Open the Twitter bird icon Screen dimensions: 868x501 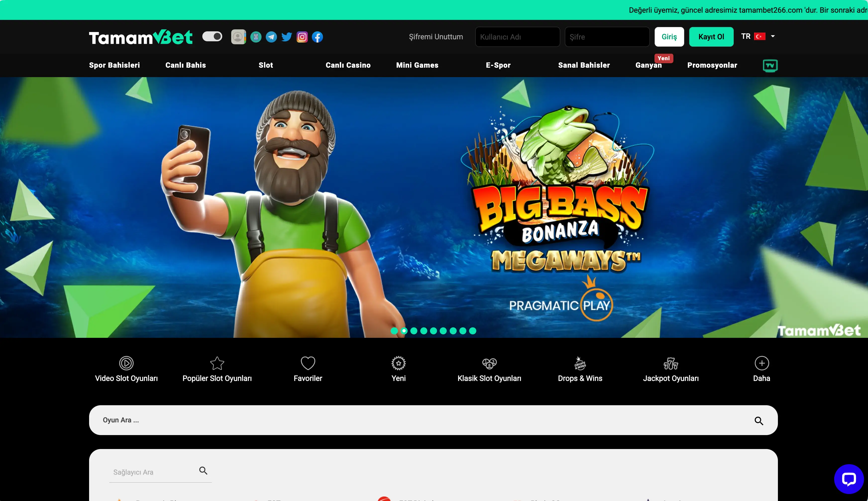pyautogui.click(x=286, y=37)
